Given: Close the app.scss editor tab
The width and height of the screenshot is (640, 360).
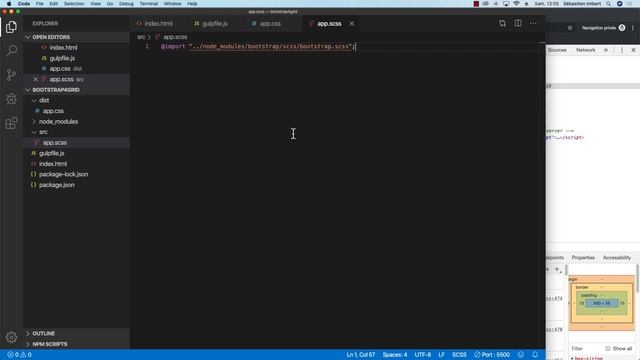Looking at the screenshot, I should tap(352, 24).
